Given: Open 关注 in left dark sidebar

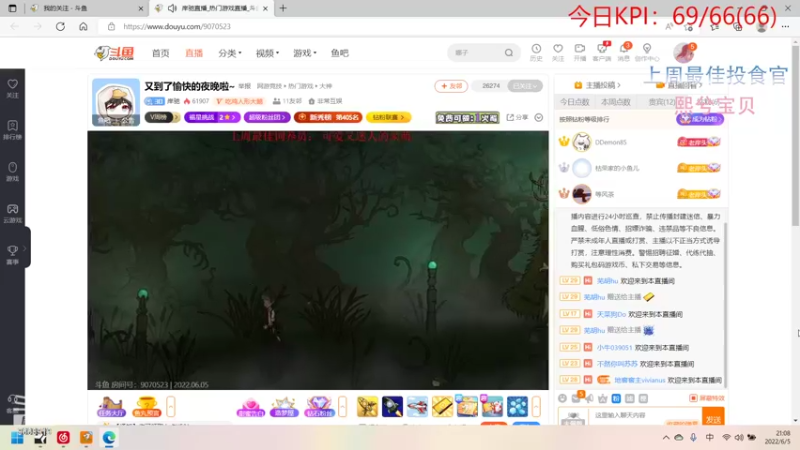Looking at the screenshot, I should point(12,88).
